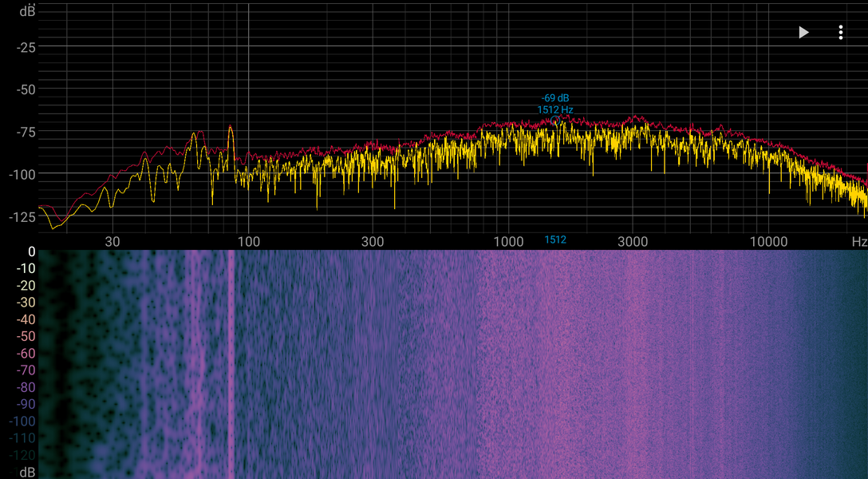
Task: Click the -25 dB level axis label
Action: 26,47
